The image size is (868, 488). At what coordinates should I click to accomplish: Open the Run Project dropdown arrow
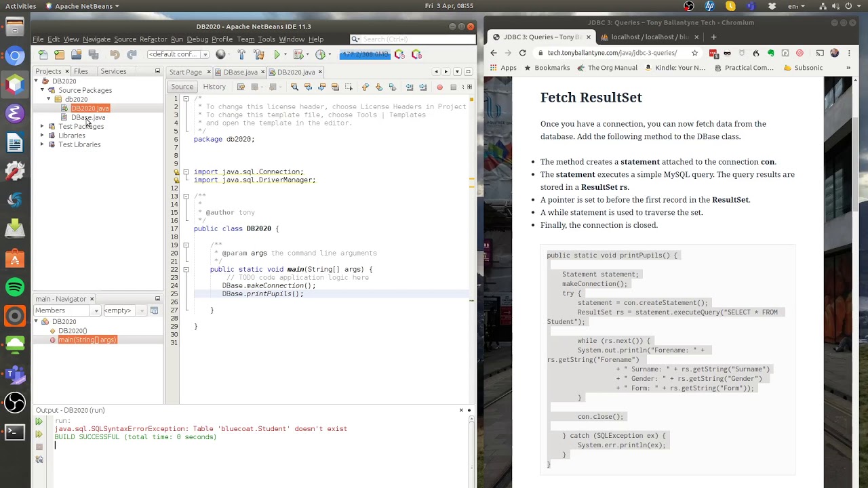(285, 54)
